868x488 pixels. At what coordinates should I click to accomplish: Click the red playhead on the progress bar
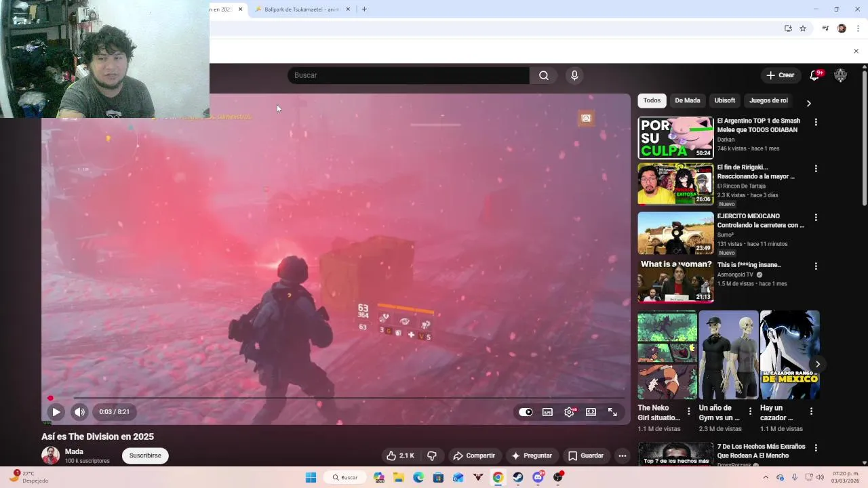pos(50,398)
